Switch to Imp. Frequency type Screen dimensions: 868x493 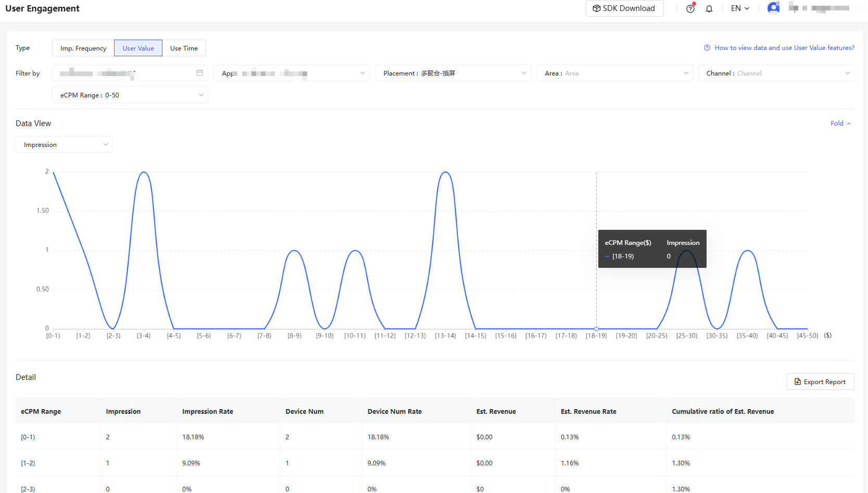(x=83, y=48)
